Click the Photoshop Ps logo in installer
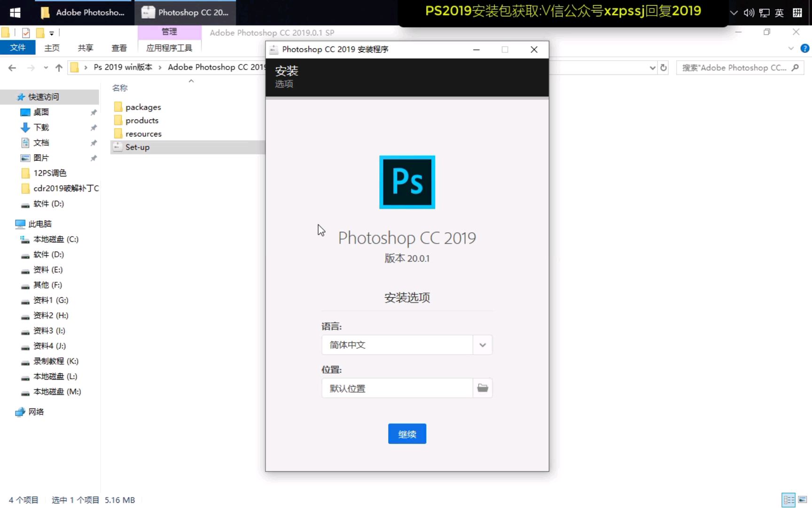 pos(407,182)
